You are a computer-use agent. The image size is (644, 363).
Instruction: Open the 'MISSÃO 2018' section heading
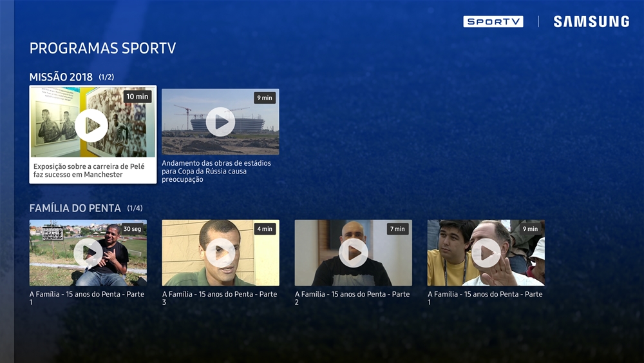(61, 77)
